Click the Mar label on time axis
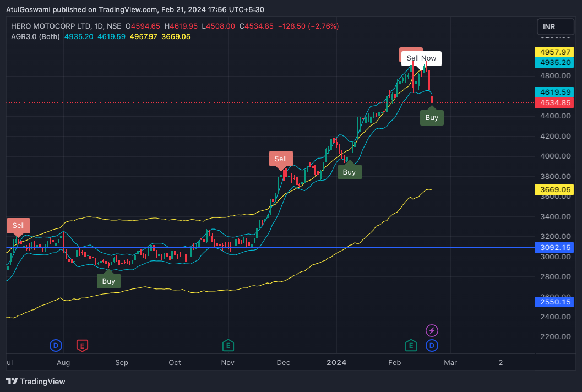 (x=450, y=362)
